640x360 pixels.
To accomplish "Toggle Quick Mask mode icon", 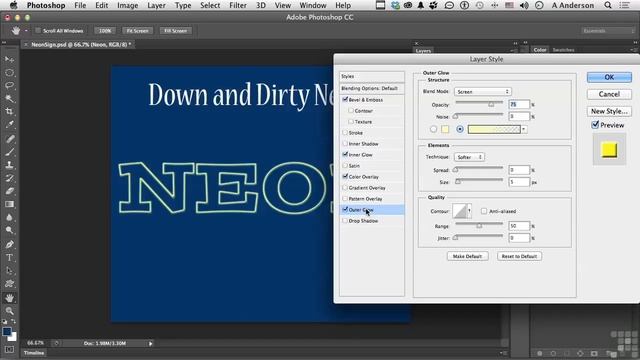I will click(9, 350).
